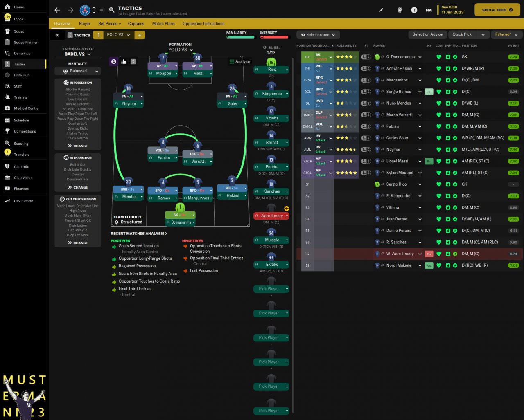This screenshot has width=524, height=420.
Task: Click the Zaïre-Emery substitute slot
Action: [271, 216]
